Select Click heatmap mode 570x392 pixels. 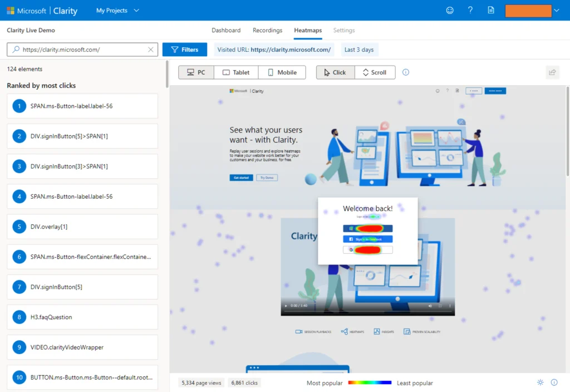click(335, 72)
